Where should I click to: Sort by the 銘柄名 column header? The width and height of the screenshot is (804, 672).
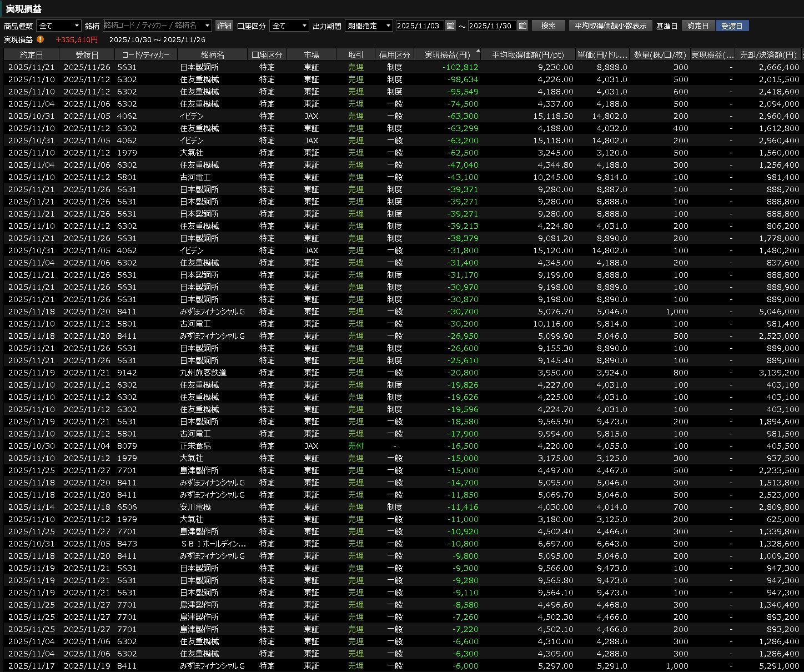[213, 54]
